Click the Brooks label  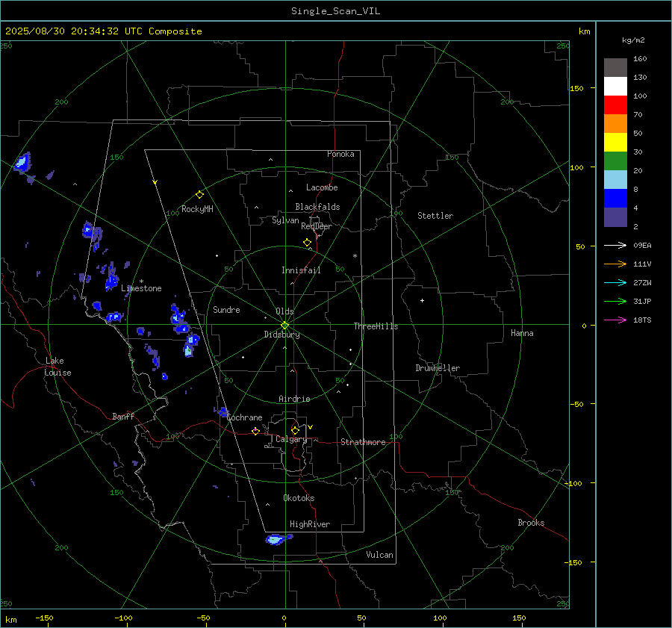[531, 523]
